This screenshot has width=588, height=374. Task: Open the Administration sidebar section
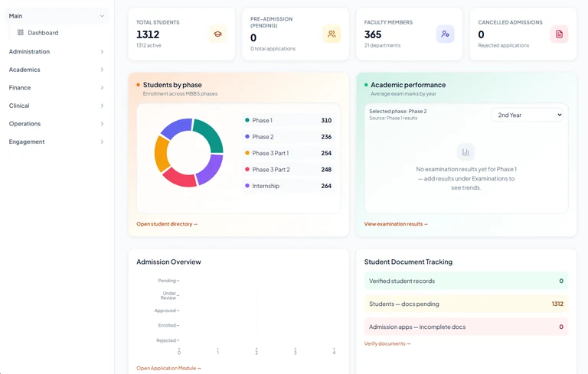(x=57, y=52)
